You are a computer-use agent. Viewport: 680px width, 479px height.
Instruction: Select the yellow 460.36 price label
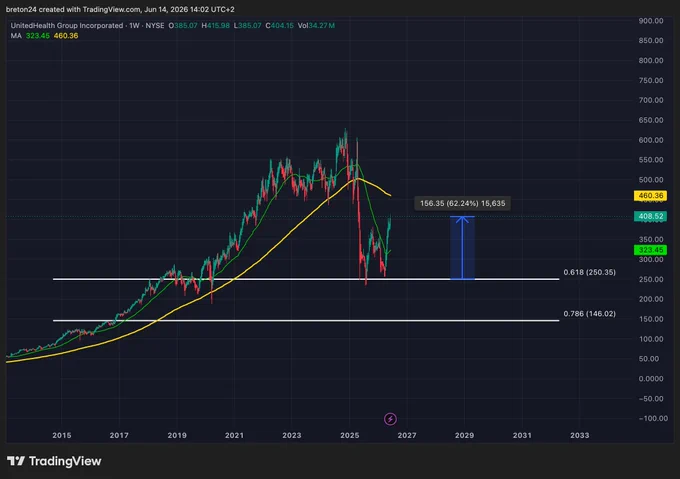(x=650, y=196)
